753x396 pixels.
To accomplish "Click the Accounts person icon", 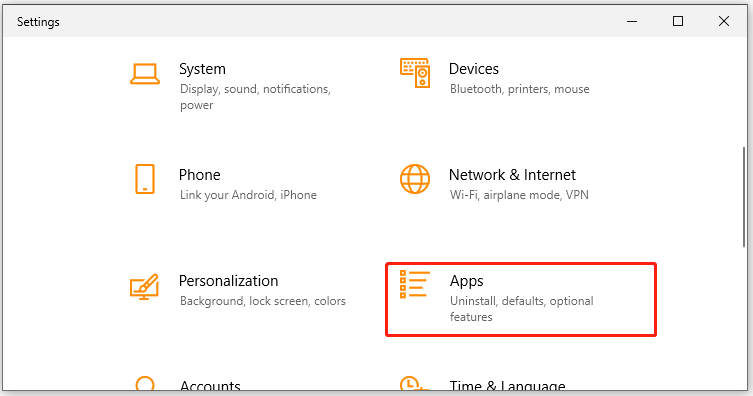I will (x=145, y=383).
